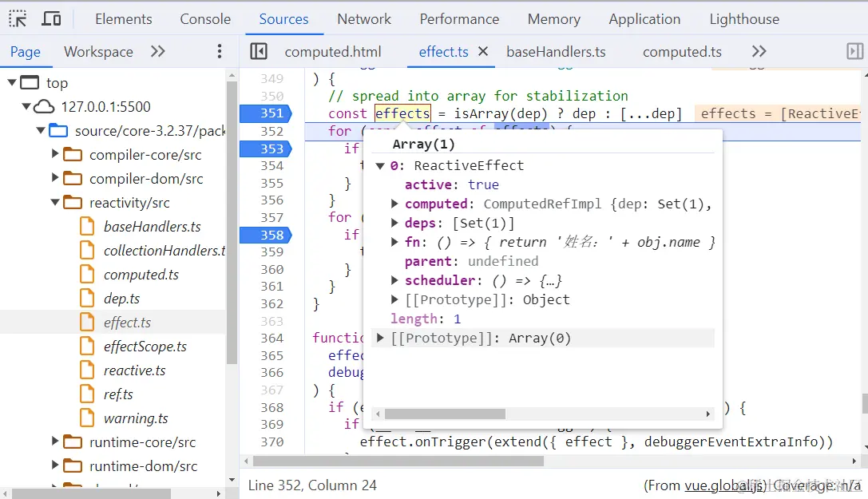The image size is (868, 499).
Task: Expand the runtime-core/src folder
Action: click(x=55, y=441)
